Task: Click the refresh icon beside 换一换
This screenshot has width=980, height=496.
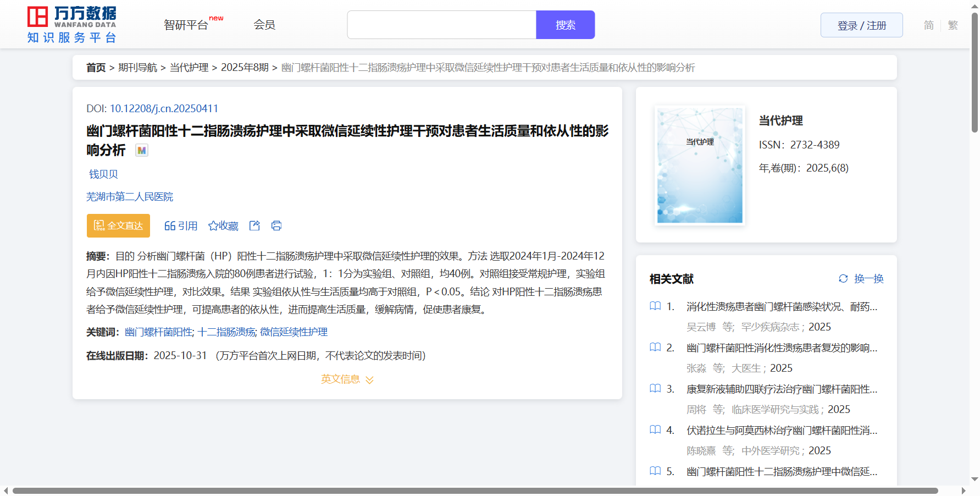Action: (x=843, y=279)
